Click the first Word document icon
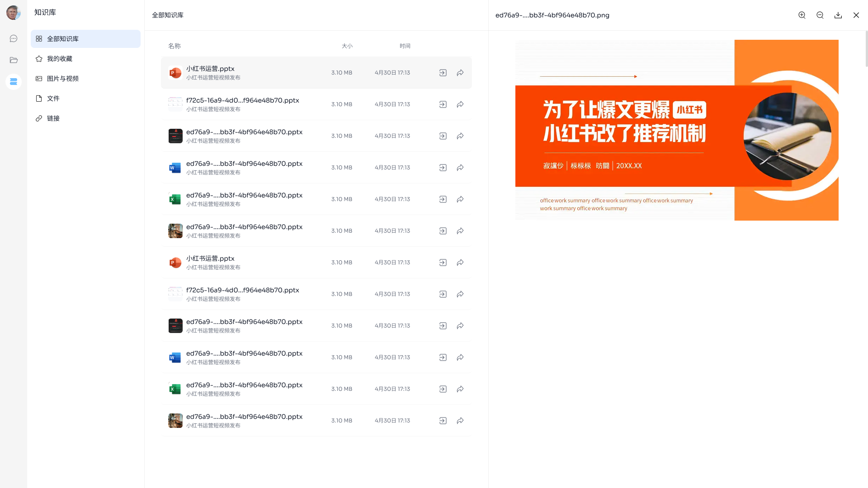Screen dimensions: 868x488 175,168
